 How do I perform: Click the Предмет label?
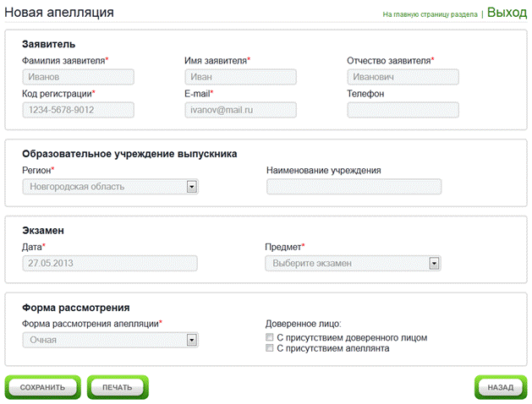point(283,247)
